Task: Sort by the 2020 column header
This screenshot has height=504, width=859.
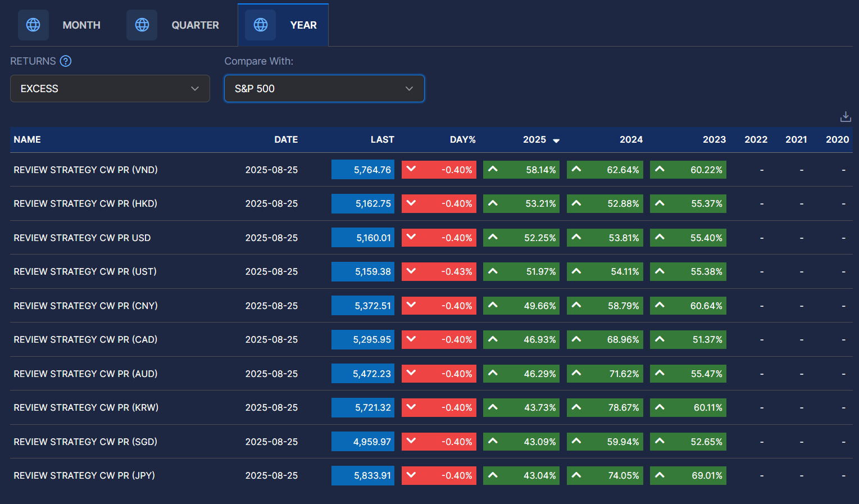Action: 837,139
